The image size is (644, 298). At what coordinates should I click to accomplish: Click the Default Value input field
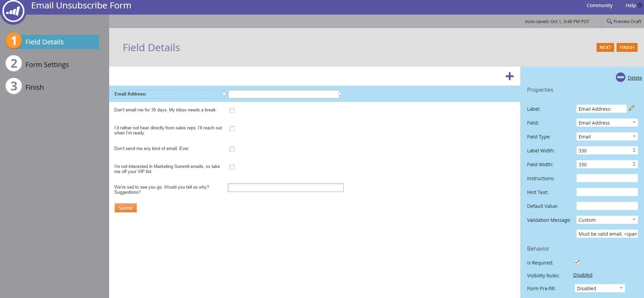click(607, 206)
